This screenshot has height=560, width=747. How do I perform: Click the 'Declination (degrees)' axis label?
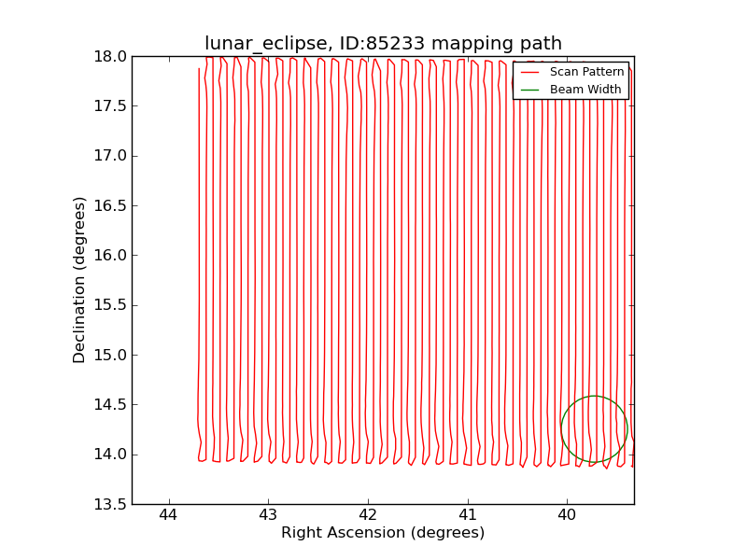point(78,280)
